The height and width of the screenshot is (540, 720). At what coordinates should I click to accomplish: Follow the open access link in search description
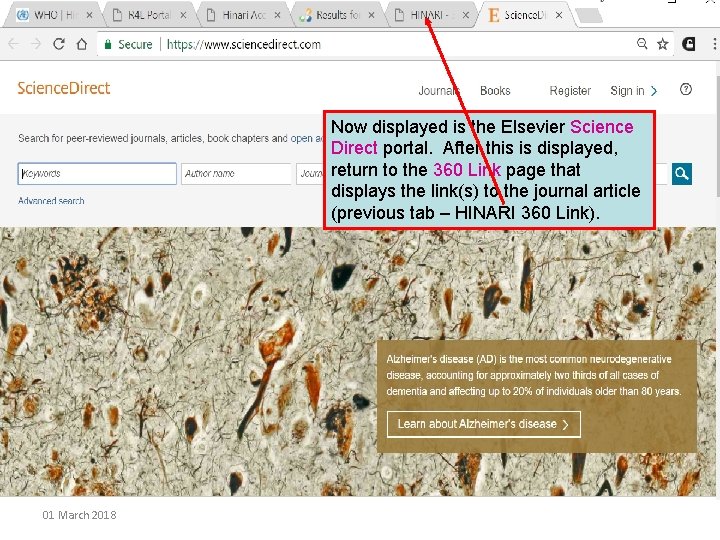pos(307,138)
